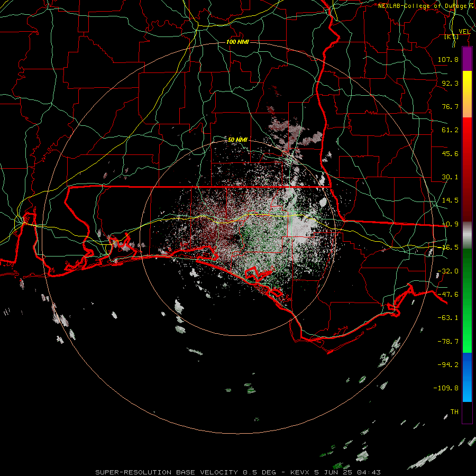The height and width of the screenshot is (476, 476).
Task: Click the -109.8 velocity scale value
Action: pos(446,388)
